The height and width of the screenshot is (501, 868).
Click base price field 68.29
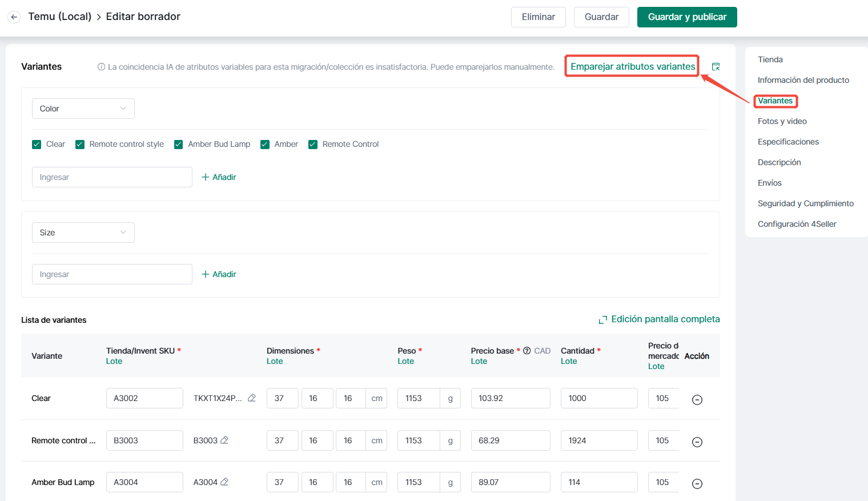click(511, 440)
